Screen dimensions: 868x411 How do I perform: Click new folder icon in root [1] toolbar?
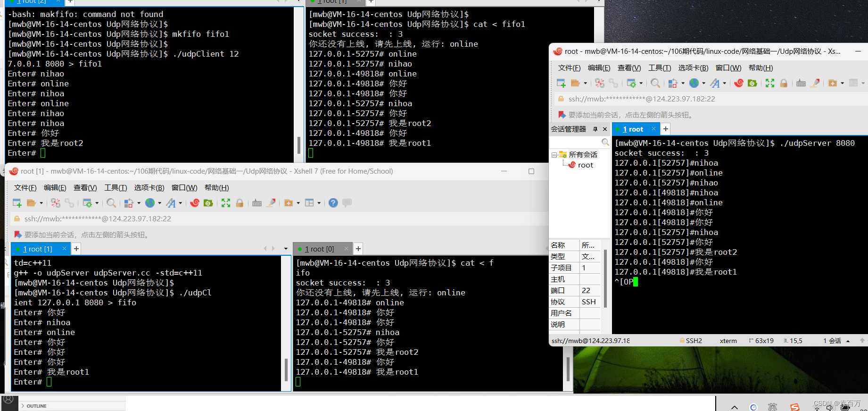click(x=289, y=203)
